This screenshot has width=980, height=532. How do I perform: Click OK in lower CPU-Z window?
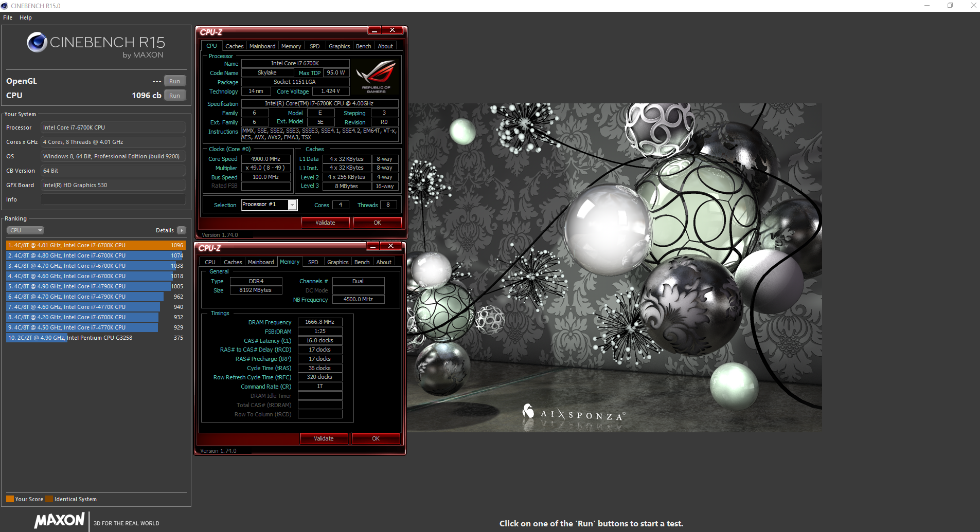pyautogui.click(x=376, y=438)
